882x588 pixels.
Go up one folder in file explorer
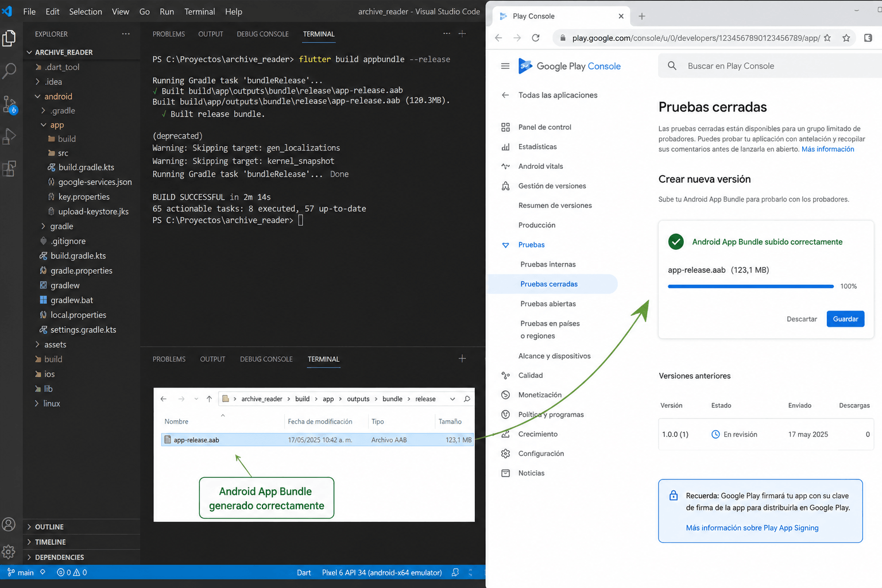click(209, 399)
